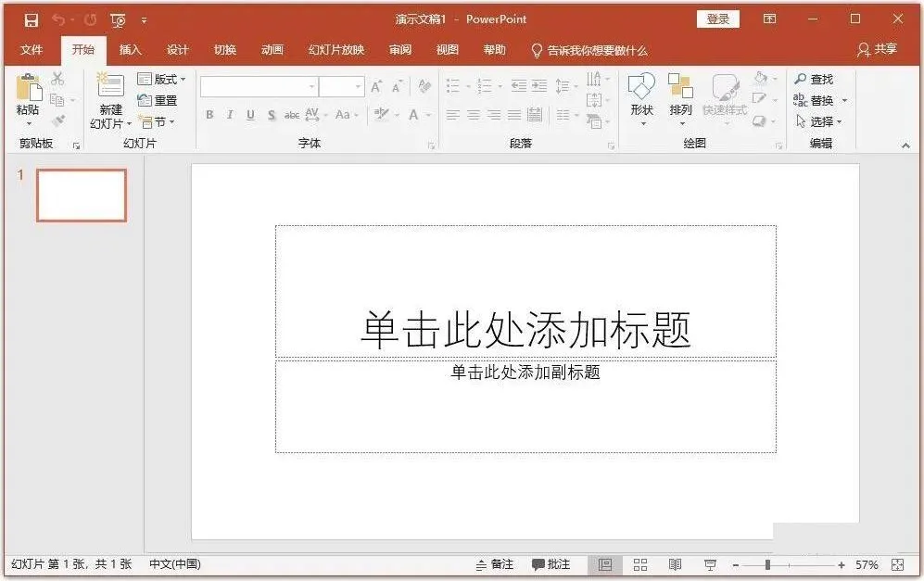
Task: Click the 重置 reset button
Action: pyautogui.click(x=158, y=100)
